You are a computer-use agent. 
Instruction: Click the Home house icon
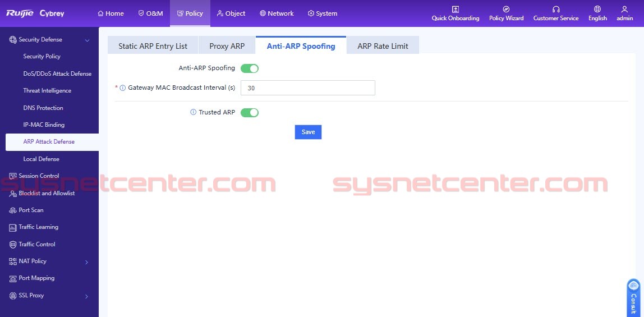100,13
